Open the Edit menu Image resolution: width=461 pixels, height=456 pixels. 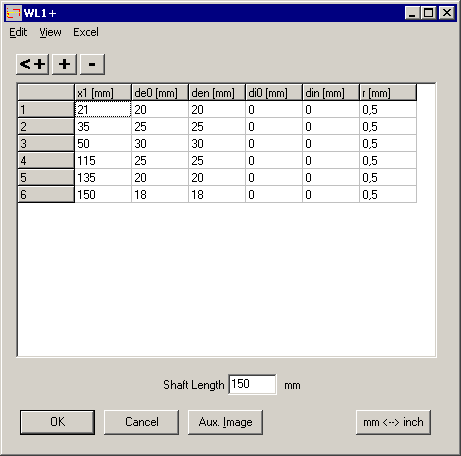tap(18, 32)
